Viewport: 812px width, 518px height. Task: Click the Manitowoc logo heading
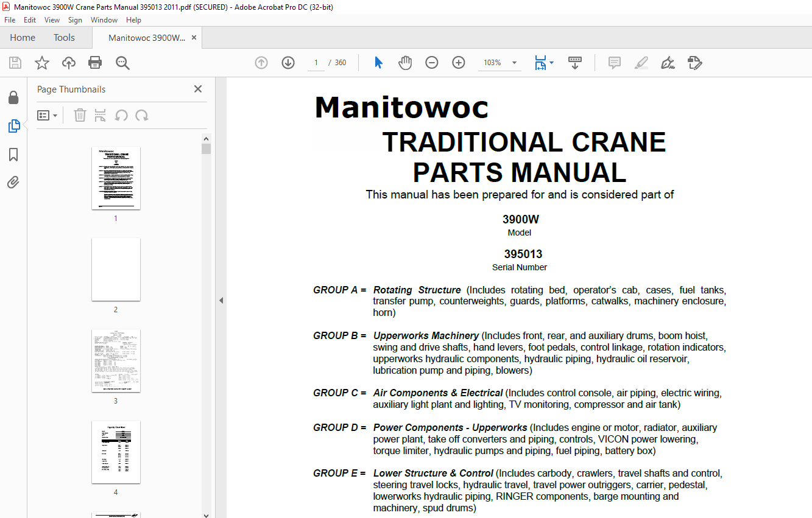click(401, 108)
